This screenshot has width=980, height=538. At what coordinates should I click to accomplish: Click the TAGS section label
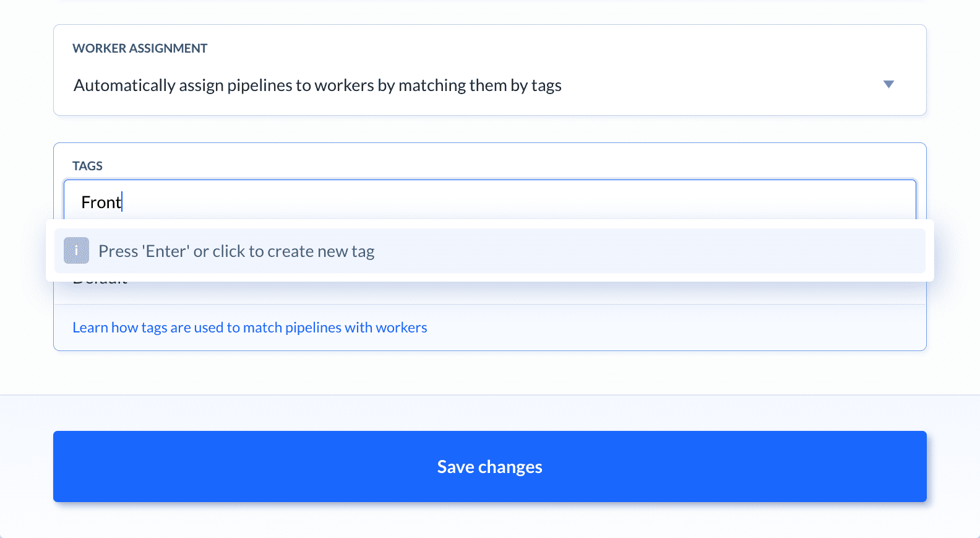click(87, 166)
